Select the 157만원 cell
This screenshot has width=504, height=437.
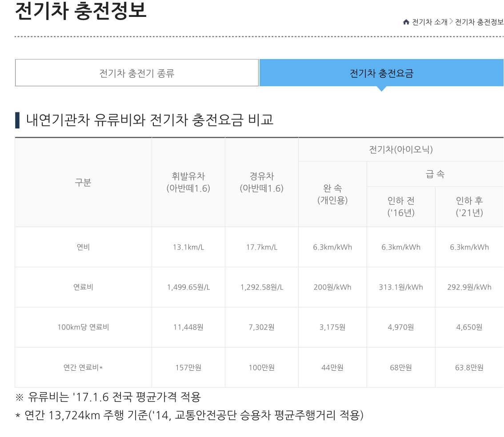(188, 367)
